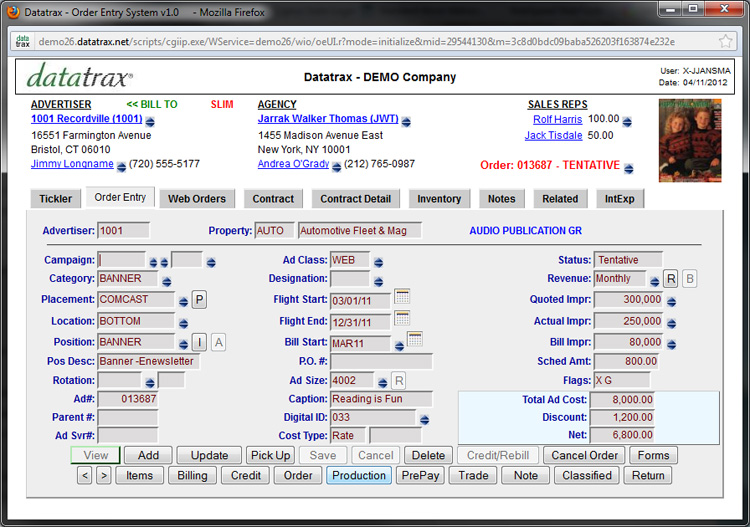Viewport: 750px width, 527px height.
Task: Open the Flight Start calendar picker
Action: click(x=402, y=296)
